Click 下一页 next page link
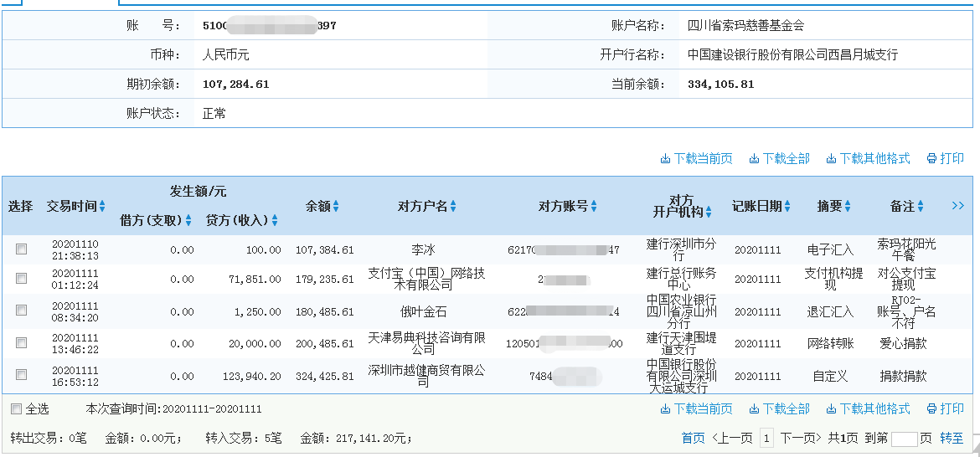 pyautogui.click(x=799, y=438)
